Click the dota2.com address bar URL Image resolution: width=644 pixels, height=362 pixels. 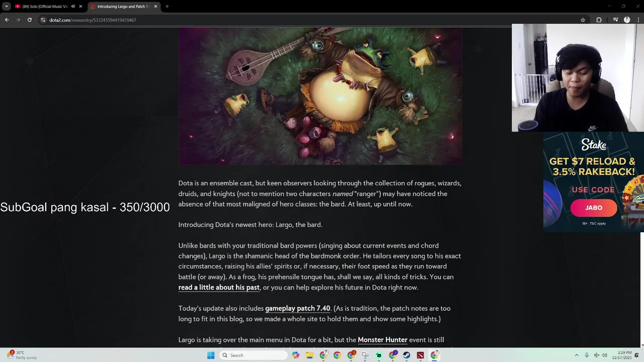tap(93, 20)
